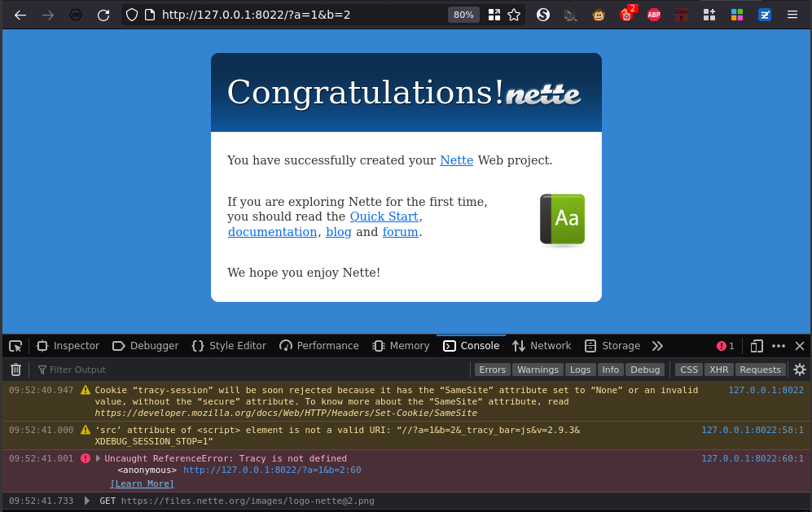Viewport: 812px width, 512px height.
Task: Bookmark this page with star icon
Action: tap(514, 15)
